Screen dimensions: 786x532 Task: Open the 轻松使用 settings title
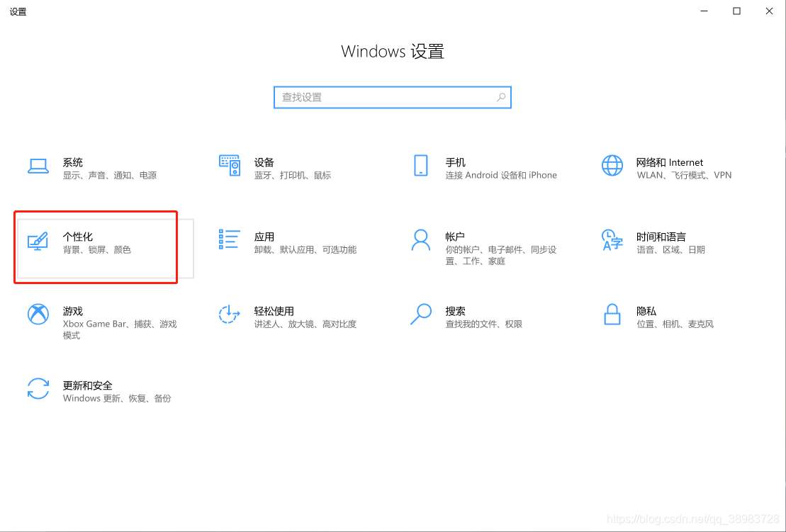coord(274,311)
